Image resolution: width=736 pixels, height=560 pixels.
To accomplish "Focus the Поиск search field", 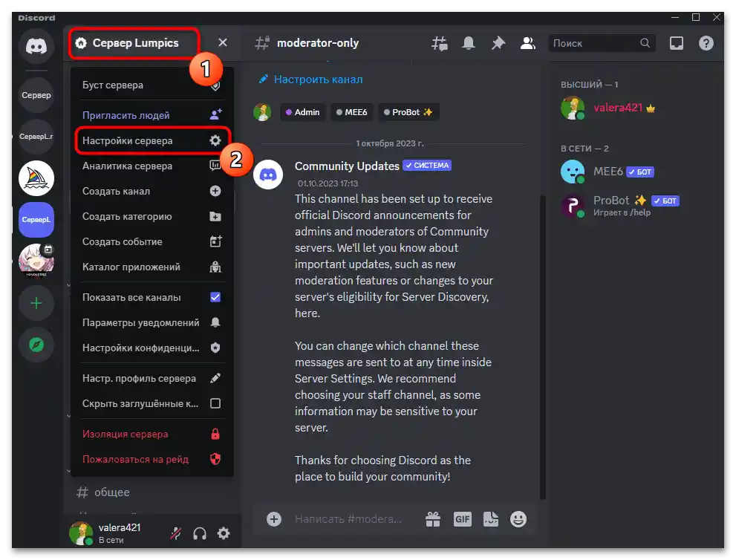I will point(602,43).
